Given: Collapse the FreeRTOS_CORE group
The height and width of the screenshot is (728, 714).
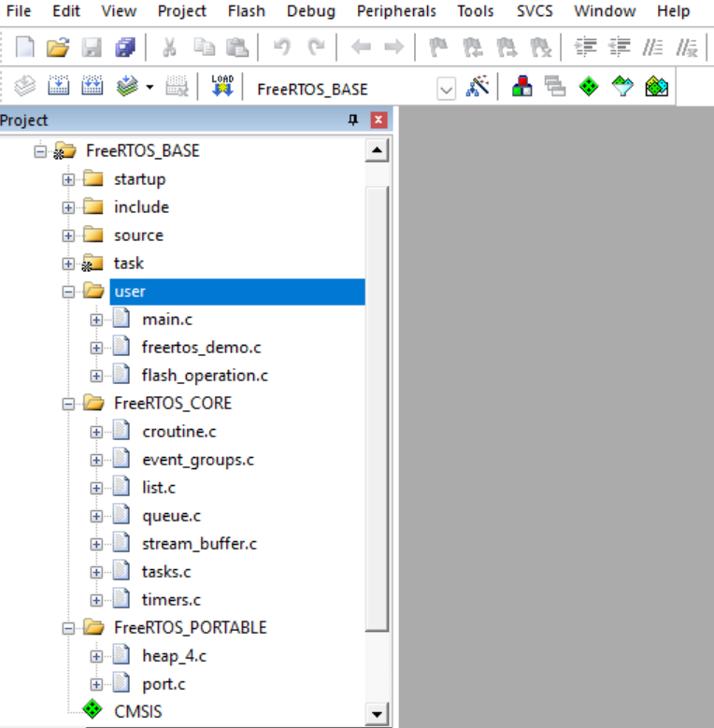Looking at the screenshot, I should click(68, 404).
